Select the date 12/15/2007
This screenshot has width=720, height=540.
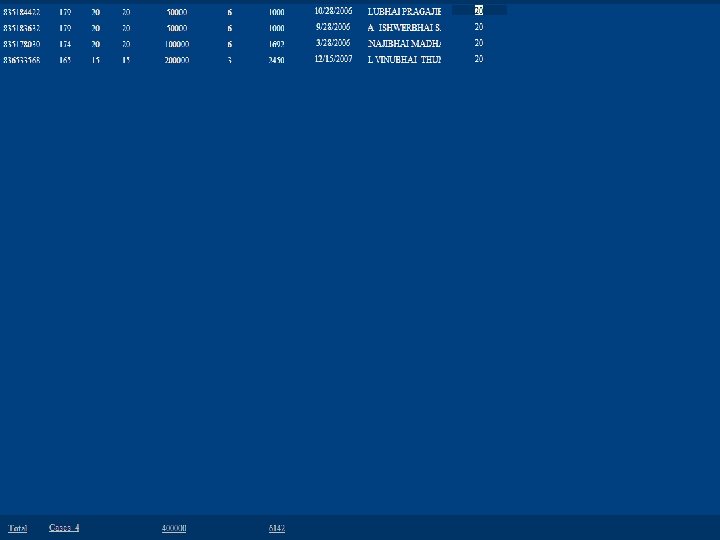333,59
